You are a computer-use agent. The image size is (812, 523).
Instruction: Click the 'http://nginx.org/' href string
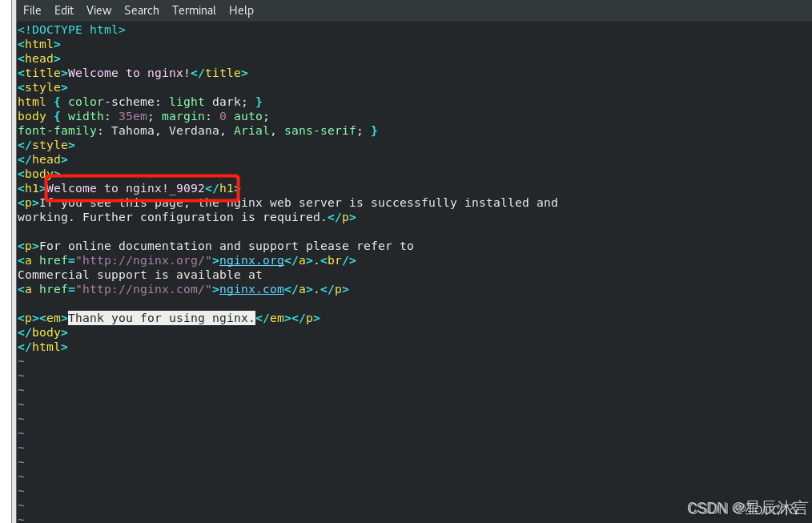pyautogui.click(x=143, y=260)
